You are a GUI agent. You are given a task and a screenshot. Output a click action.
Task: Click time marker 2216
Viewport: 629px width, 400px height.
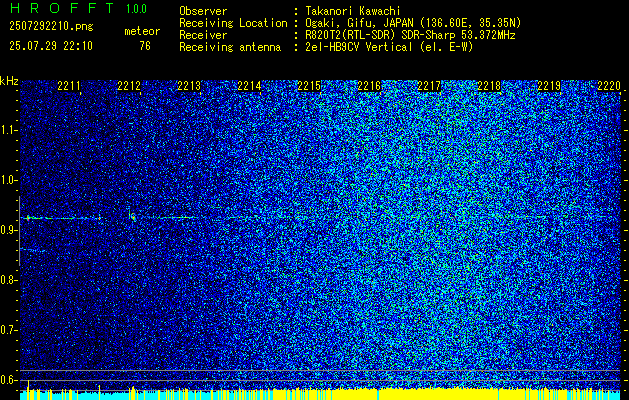coord(369,86)
